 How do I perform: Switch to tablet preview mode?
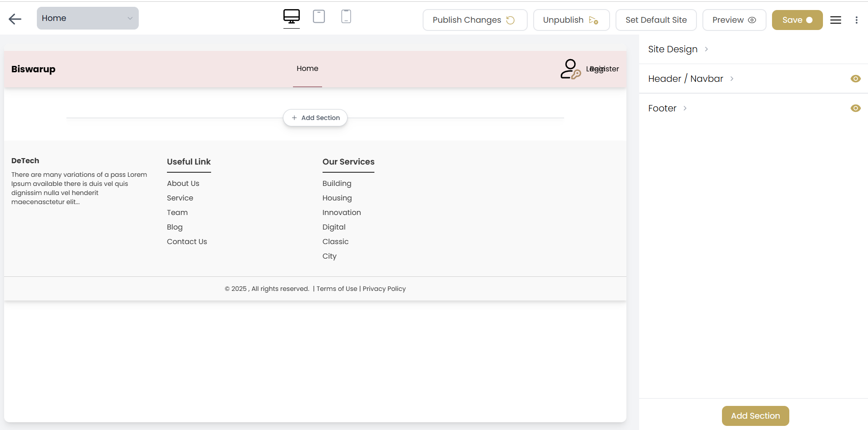[319, 16]
